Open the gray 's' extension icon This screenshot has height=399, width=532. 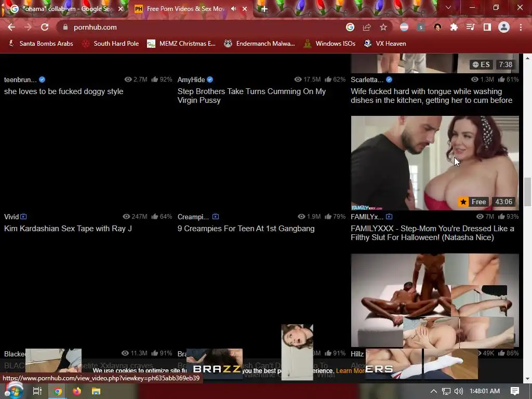point(421,27)
